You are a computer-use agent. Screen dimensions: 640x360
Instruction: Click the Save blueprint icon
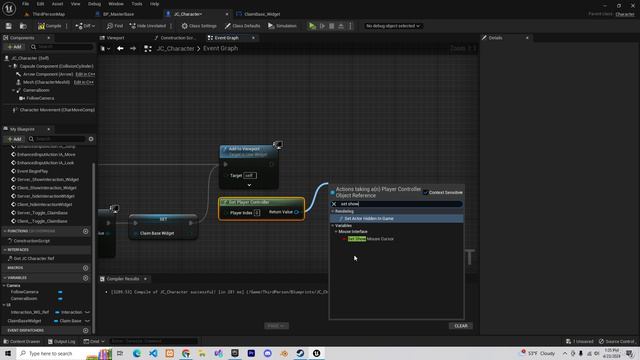9,26
